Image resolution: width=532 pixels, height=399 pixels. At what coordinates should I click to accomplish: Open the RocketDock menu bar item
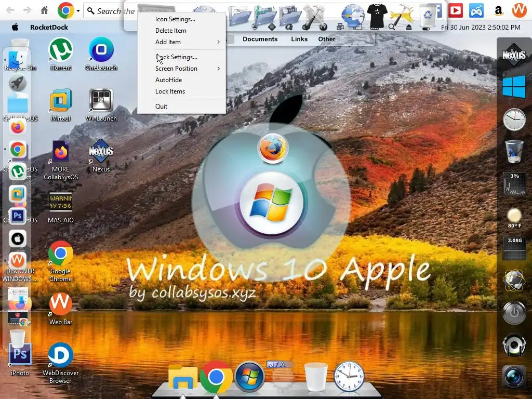pos(49,27)
